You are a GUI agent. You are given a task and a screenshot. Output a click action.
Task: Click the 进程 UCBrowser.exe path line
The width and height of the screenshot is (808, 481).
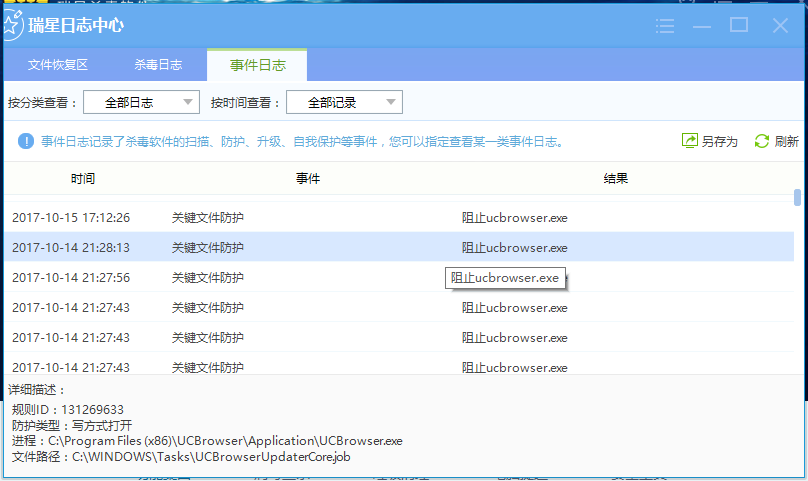[x=207, y=441]
